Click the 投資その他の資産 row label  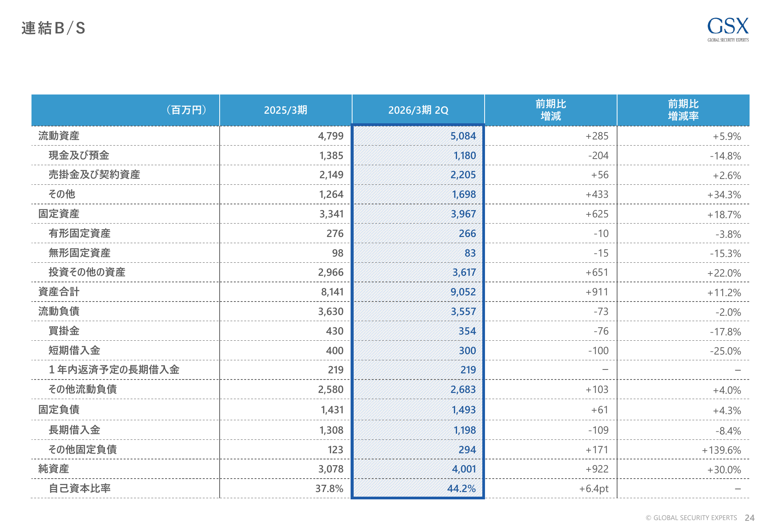click(87, 272)
